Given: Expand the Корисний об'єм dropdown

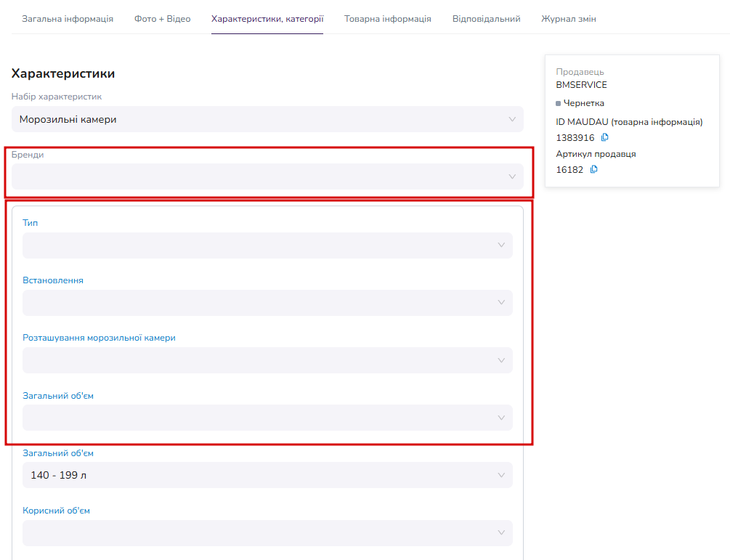Looking at the screenshot, I should coord(267,532).
